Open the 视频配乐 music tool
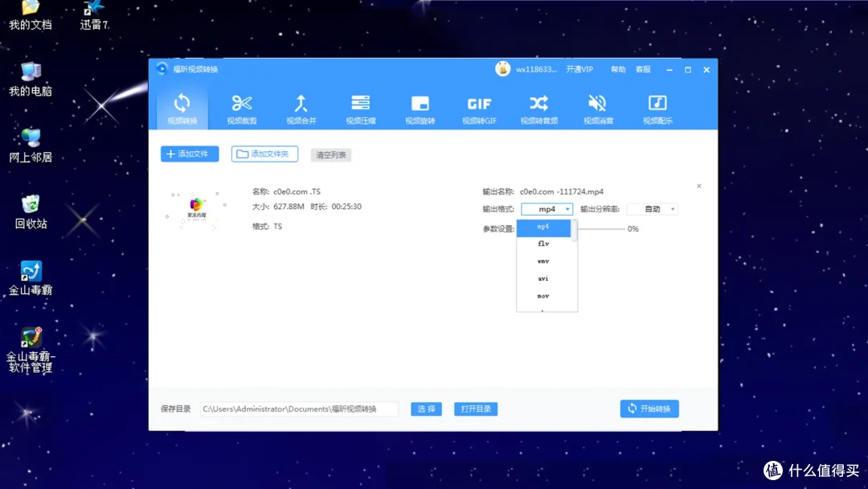 click(657, 109)
